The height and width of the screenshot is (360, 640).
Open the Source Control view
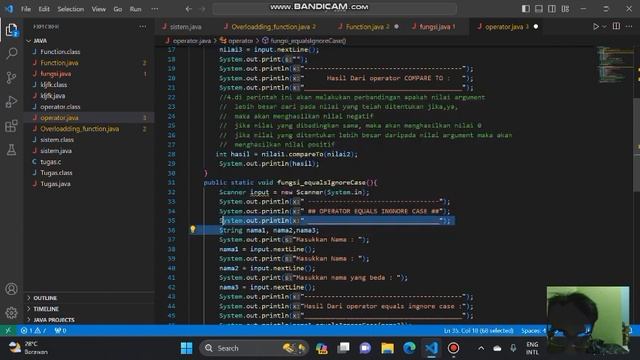(11, 78)
